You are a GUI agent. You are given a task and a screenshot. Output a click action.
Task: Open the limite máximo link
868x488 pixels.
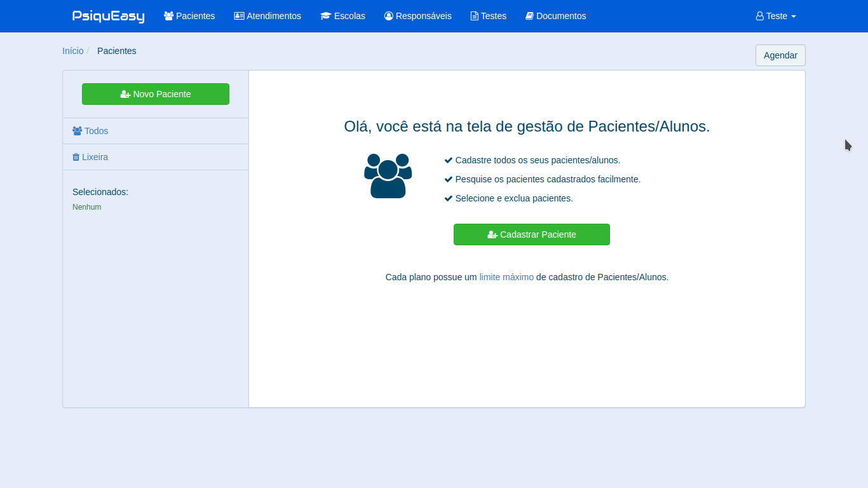[506, 277]
